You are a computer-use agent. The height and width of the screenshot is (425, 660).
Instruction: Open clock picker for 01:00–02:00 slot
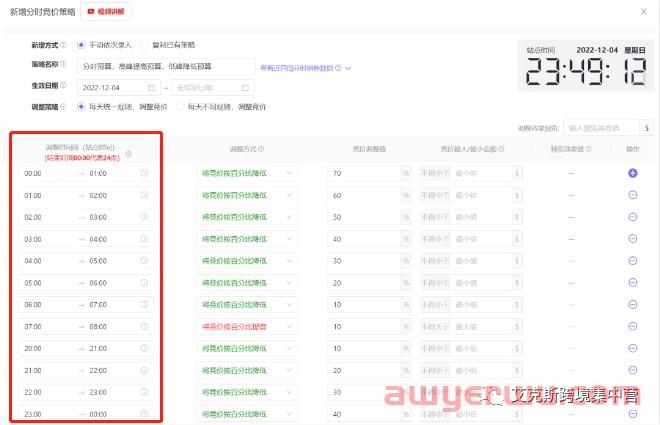144,195
